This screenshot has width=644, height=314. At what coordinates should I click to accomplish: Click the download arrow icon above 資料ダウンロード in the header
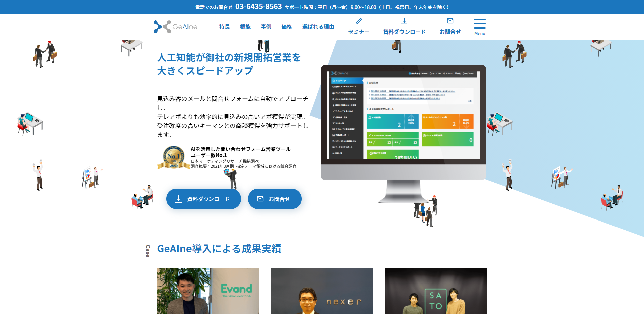tap(404, 21)
